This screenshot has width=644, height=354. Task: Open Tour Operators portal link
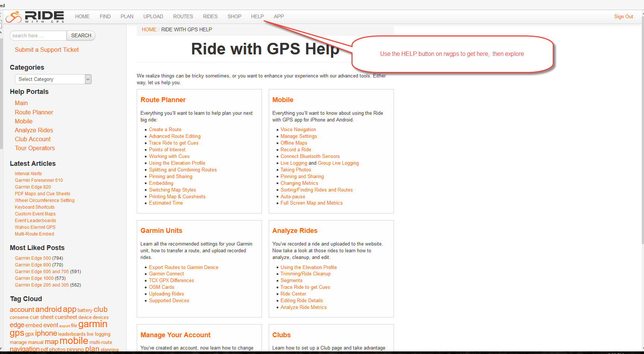(35, 148)
